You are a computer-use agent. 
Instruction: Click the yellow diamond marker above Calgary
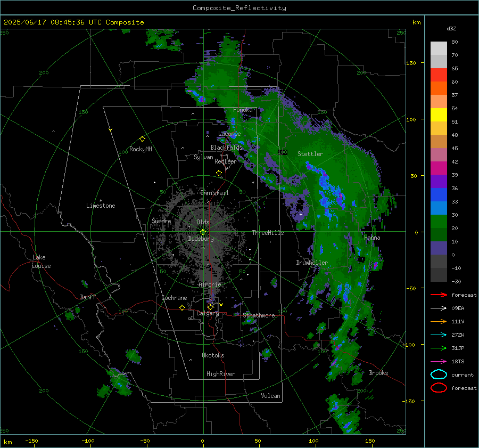coord(210,307)
